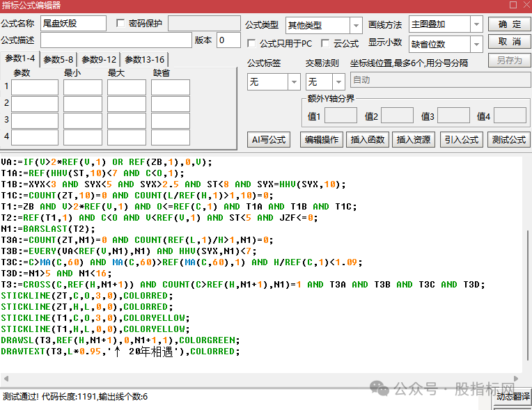
Task: Click the DRAWTEXT code line
Action: click(x=120, y=352)
